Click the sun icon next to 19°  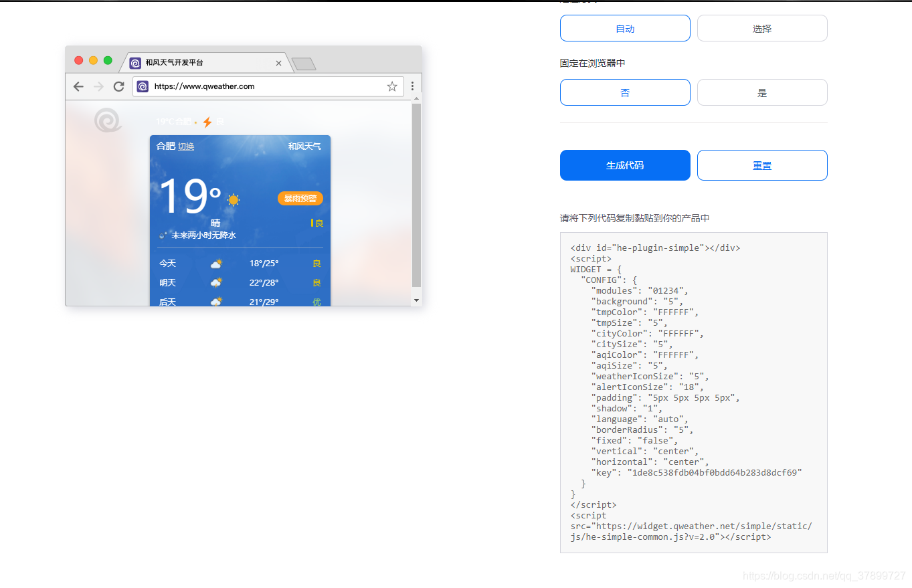[x=233, y=199]
